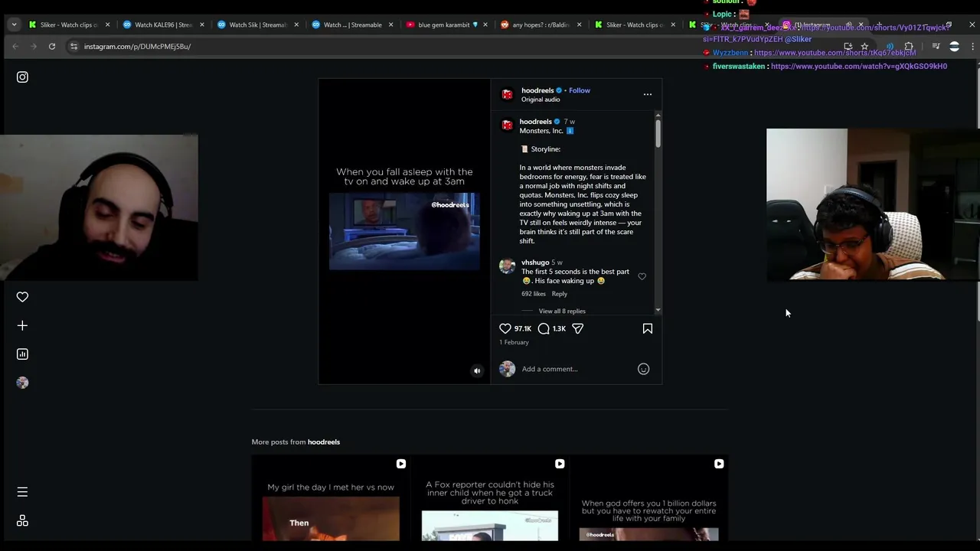Click the reel icon on 'My girl' post
The height and width of the screenshot is (551, 980).
point(401,464)
